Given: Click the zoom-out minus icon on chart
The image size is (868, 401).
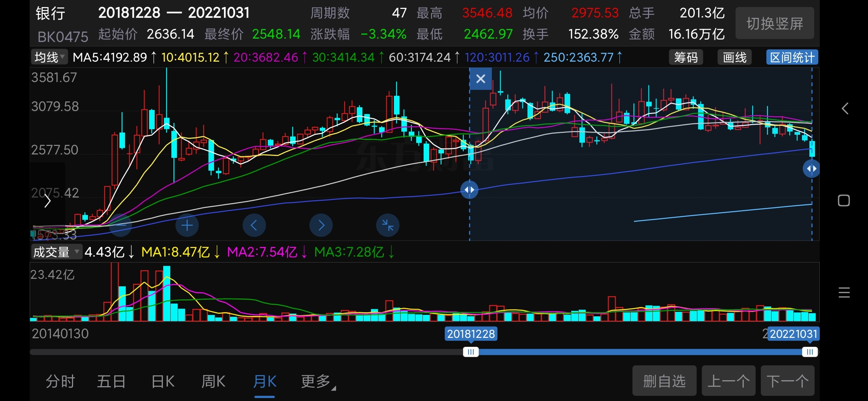Looking at the screenshot, I should pos(120,225).
